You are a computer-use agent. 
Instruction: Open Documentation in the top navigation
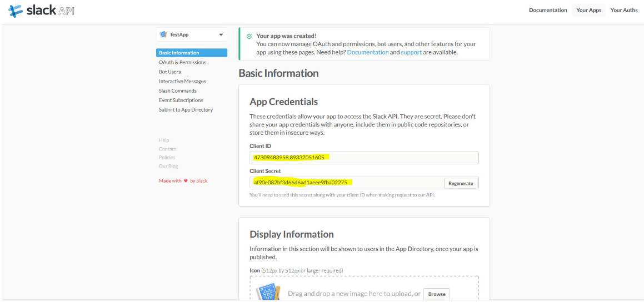click(548, 10)
